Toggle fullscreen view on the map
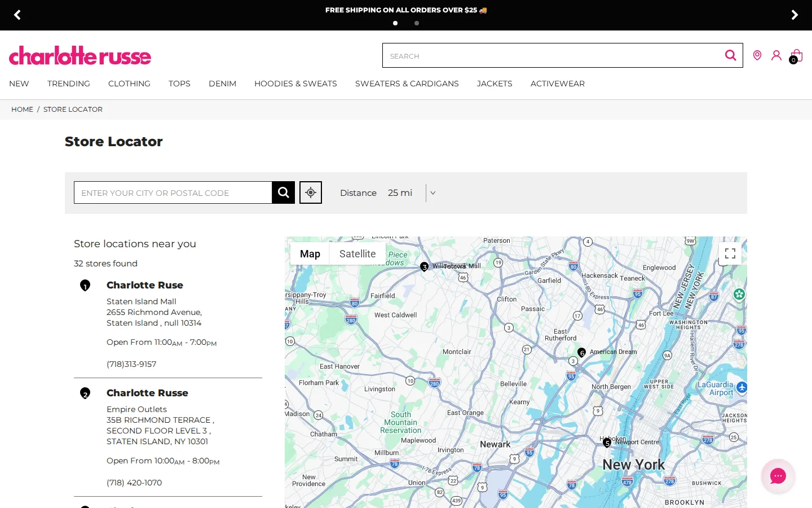The width and height of the screenshot is (812, 508). pyautogui.click(x=730, y=253)
